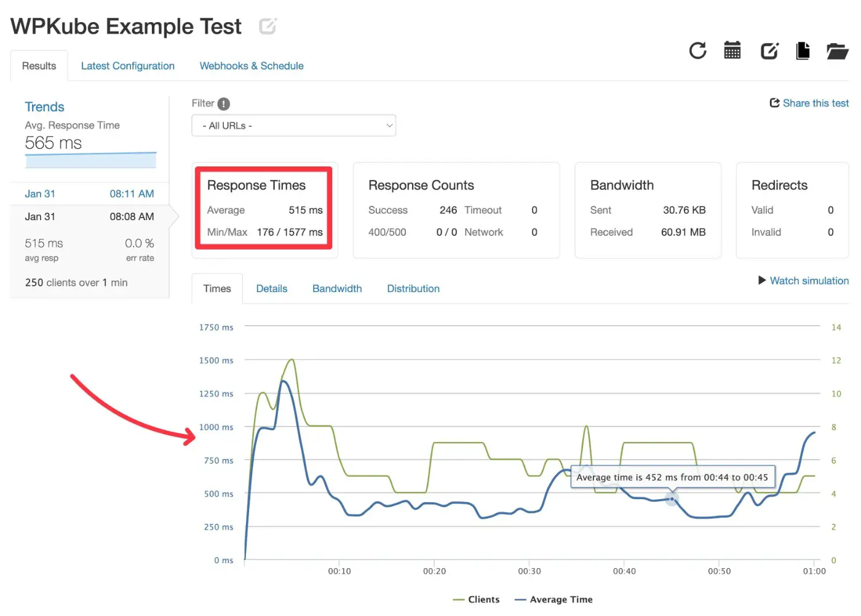Click the Share this test link
The width and height of the screenshot is (861, 616).
(x=815, y=103)
